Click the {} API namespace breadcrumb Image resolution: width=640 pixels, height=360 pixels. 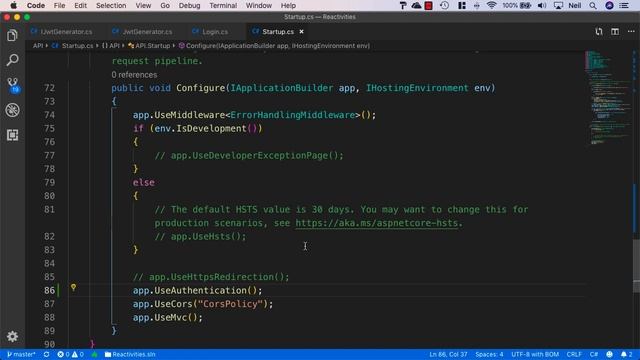[x=111, y=46]
